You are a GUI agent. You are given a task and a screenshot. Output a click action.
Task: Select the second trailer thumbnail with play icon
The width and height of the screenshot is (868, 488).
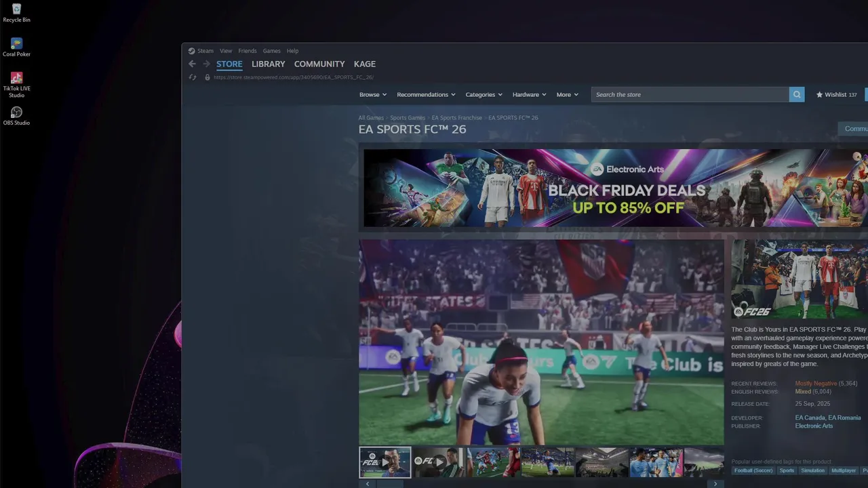point(439,462)
